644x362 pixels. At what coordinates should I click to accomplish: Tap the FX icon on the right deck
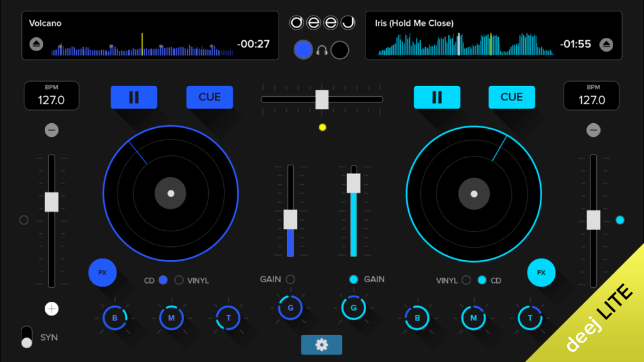tap(541, 273)
